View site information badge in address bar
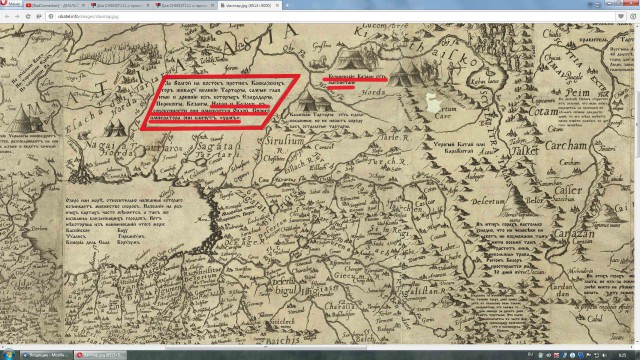 [51, 16]
